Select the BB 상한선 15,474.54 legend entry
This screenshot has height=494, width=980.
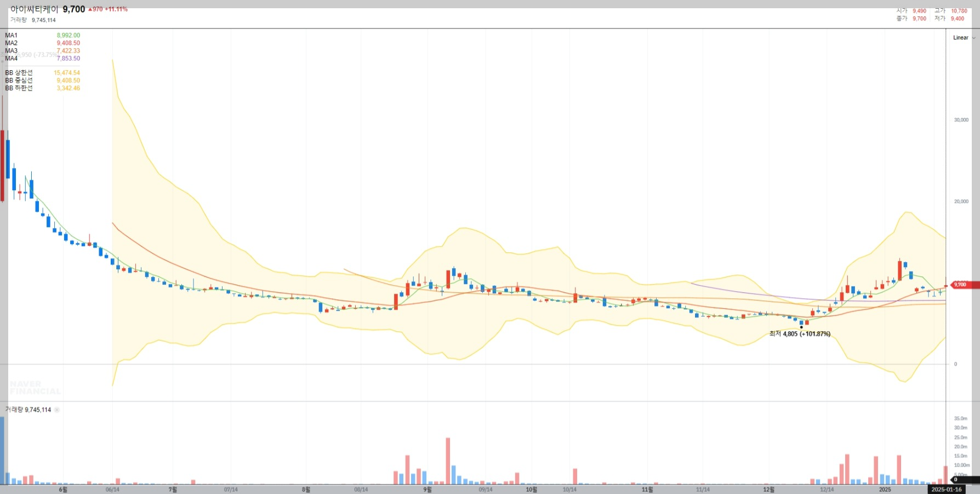pos(42,72)
